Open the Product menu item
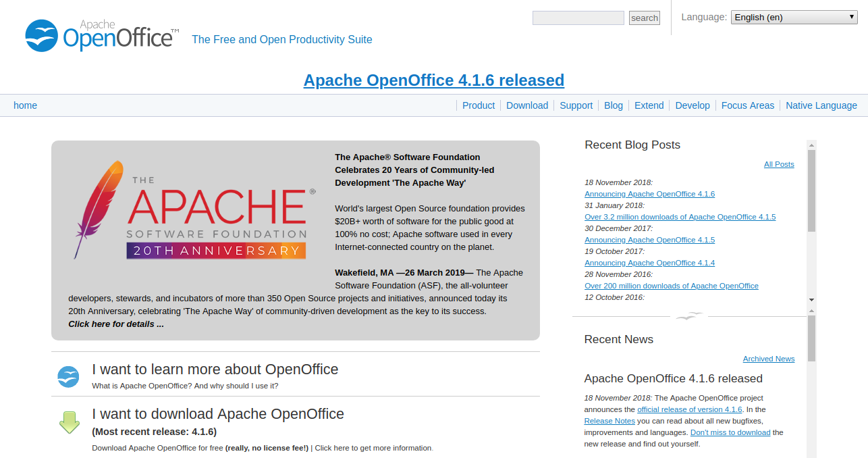The height and width of the screenshot is (458, 868). point(479,105)
